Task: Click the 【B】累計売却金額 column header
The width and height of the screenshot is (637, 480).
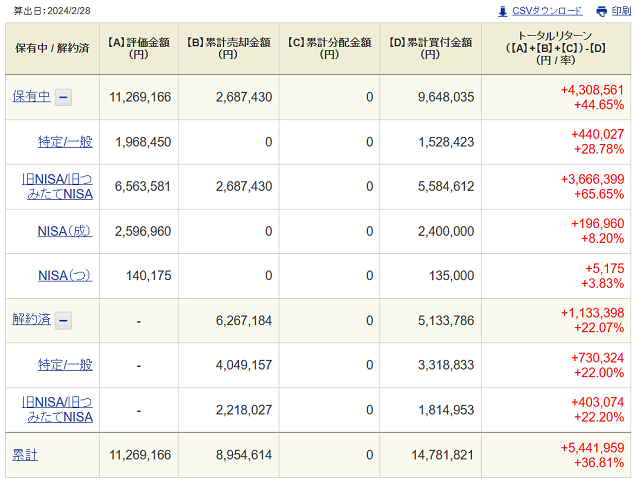Action: coord(228,48)
